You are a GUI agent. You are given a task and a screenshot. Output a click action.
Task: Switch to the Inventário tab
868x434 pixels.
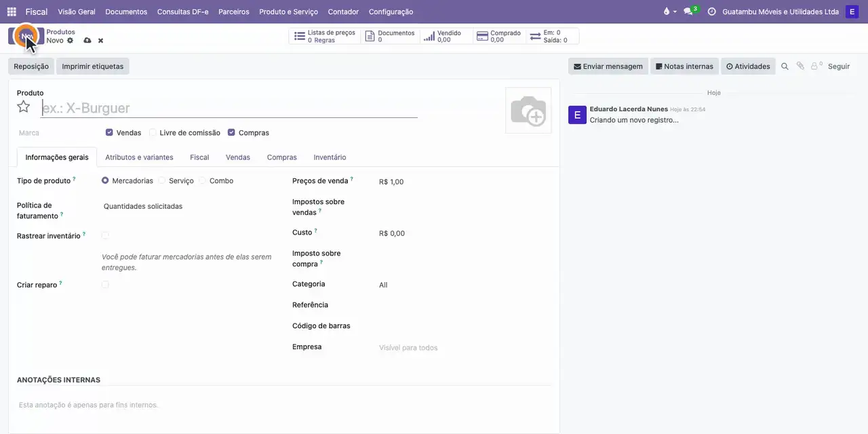(330, 157)
